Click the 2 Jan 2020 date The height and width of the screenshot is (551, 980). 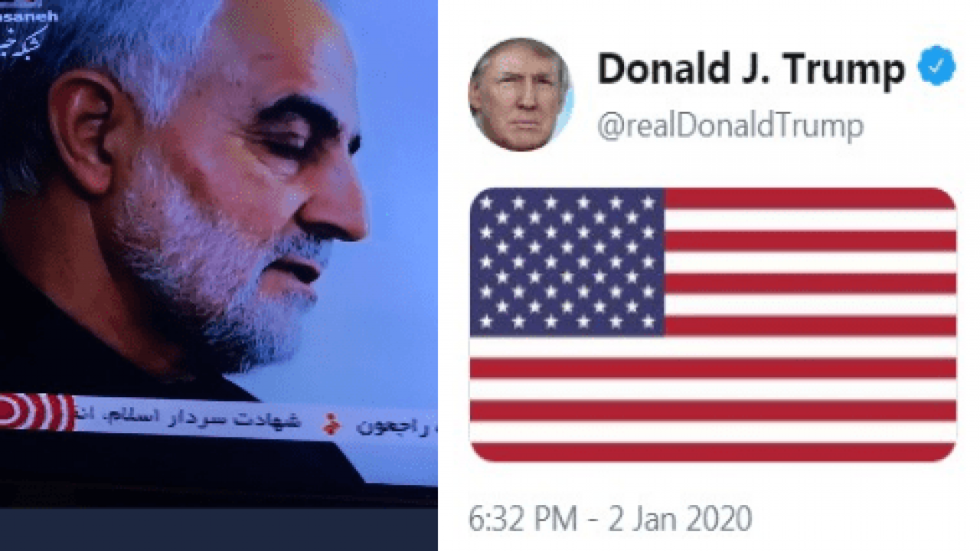pyautogui.click(x=680, y=518)
